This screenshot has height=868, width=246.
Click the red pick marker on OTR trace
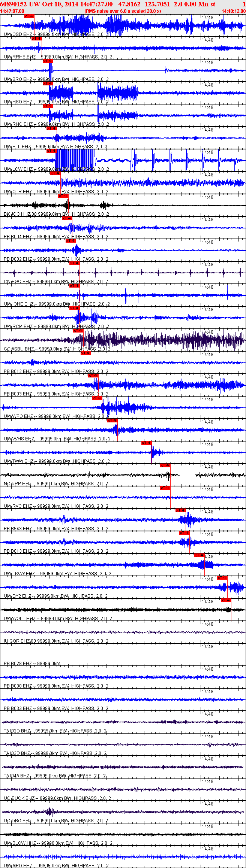(55, 173)
